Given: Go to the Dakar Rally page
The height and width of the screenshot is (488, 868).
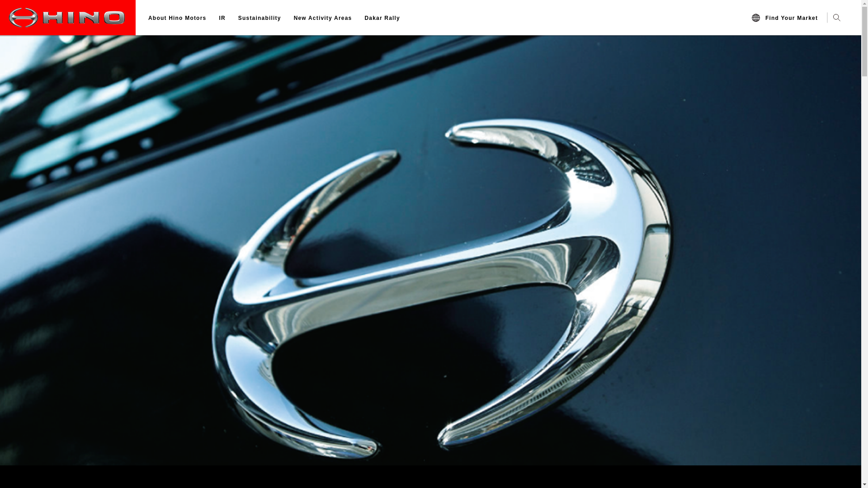Looking at the screenshot, I should point(382,18).
